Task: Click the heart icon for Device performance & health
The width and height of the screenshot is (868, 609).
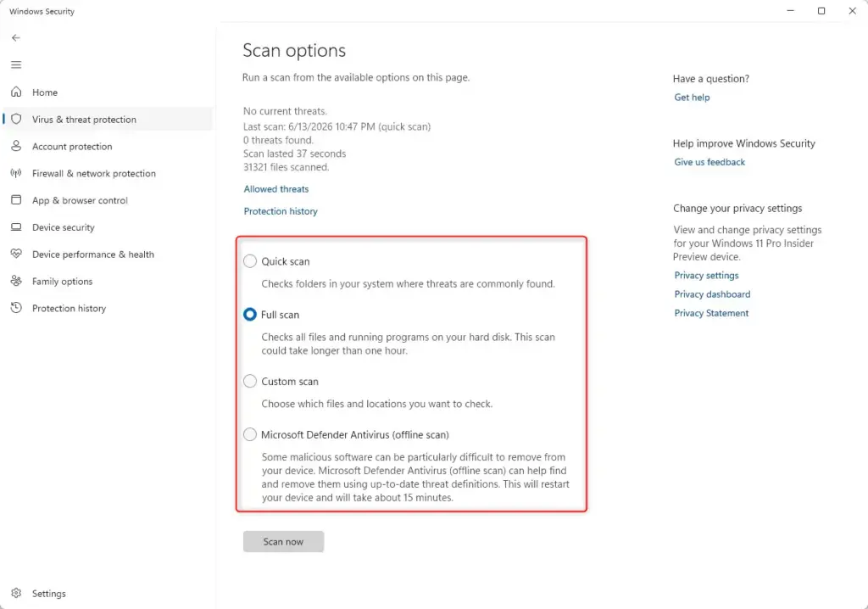Action: coord(17,254)
